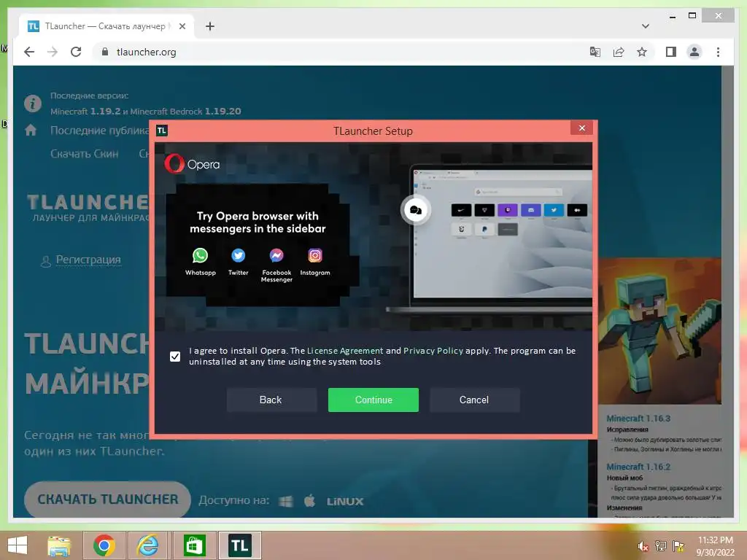This screenshot has width=747, height=560.
Task: Open the Minecraft 1.16.3 news link
Action: (638, 419)
